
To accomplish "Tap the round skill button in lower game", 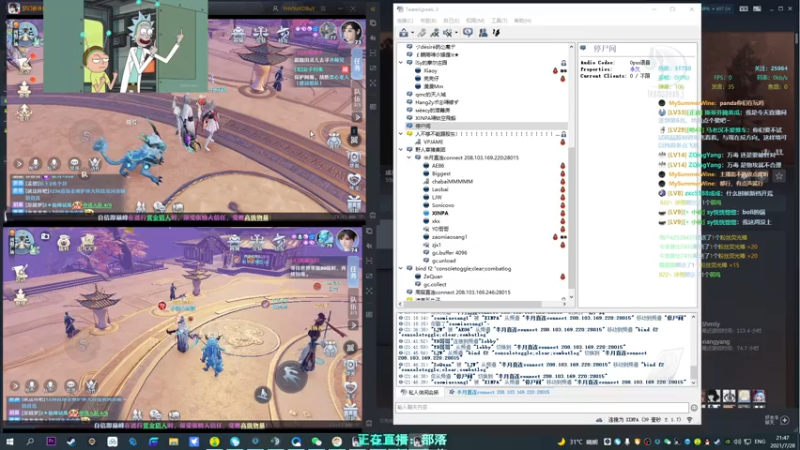I will tap(291, 375).
